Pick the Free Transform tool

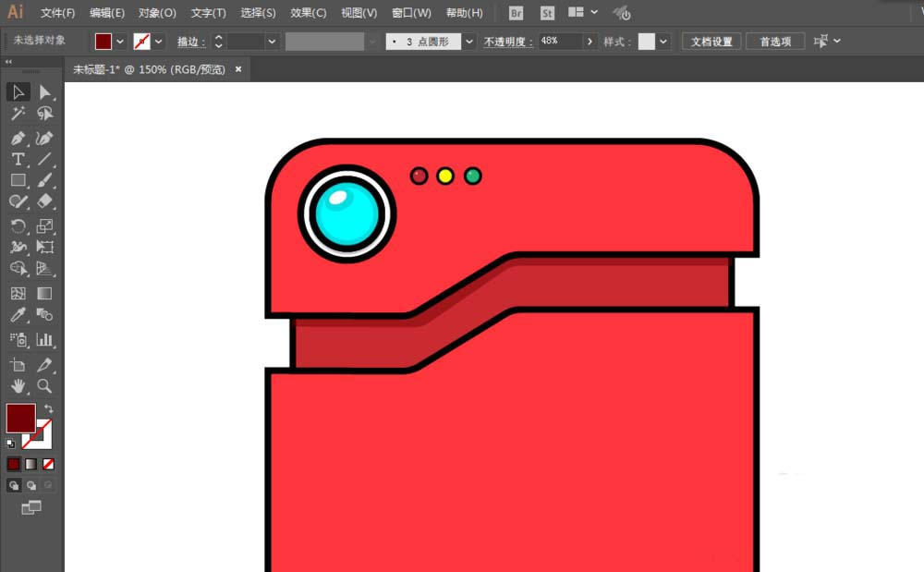point(44,248)
